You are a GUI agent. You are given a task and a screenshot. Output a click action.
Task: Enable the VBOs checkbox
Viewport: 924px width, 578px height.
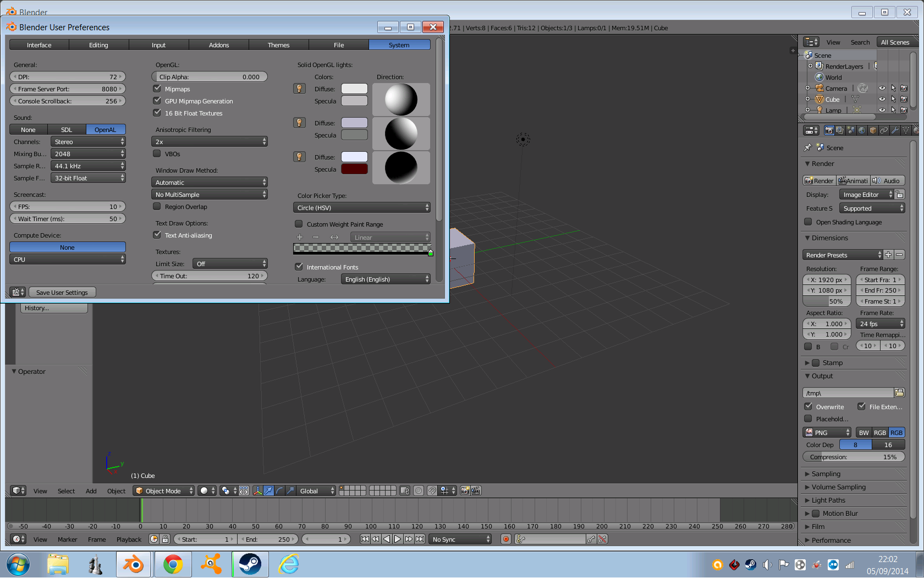coord(157,153)
